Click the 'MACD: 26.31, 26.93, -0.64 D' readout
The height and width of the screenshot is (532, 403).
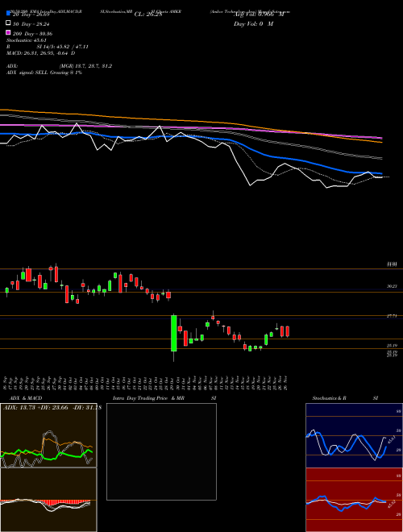(41, 53)
